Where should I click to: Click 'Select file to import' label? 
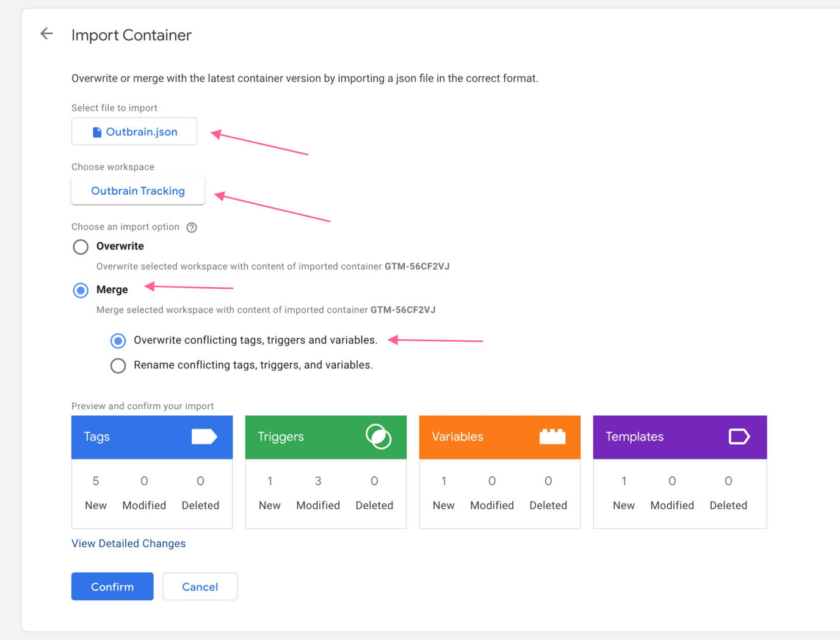pyautogui.click(x=114, y=108)
